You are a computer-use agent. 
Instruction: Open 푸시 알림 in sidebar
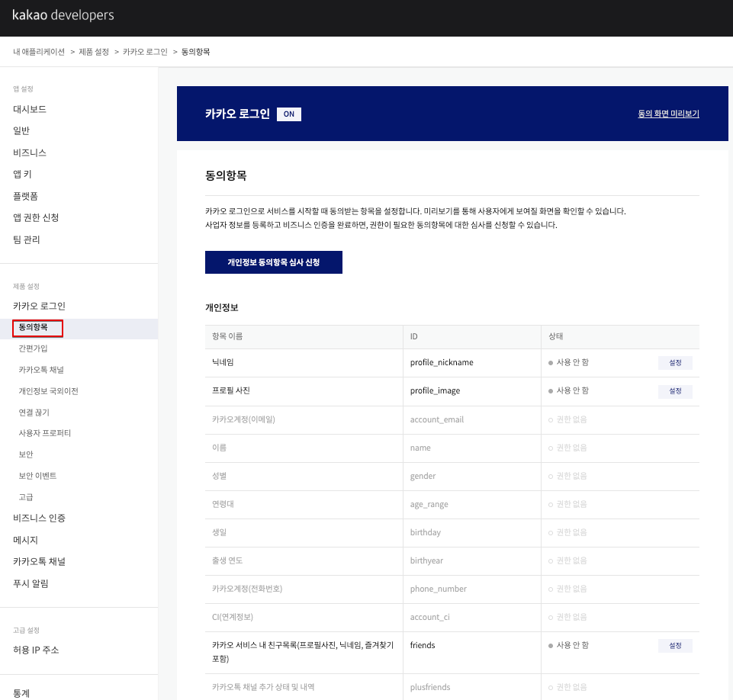[31, 583]
